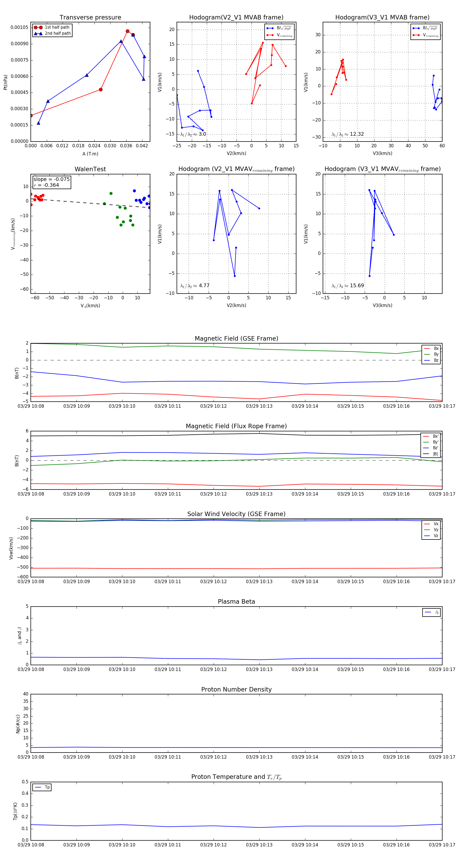Select the '2nd half path' legend entry
This screenshot has width=473, height=868.
coord(52,33)
